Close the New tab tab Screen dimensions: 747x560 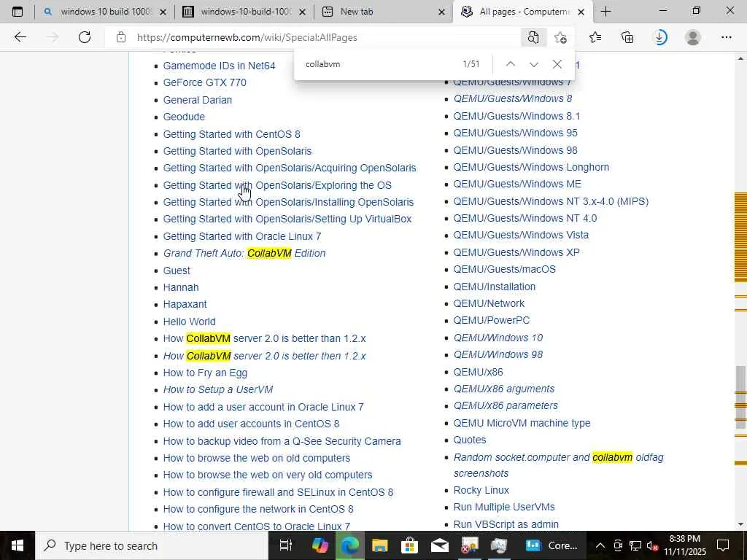441,12
